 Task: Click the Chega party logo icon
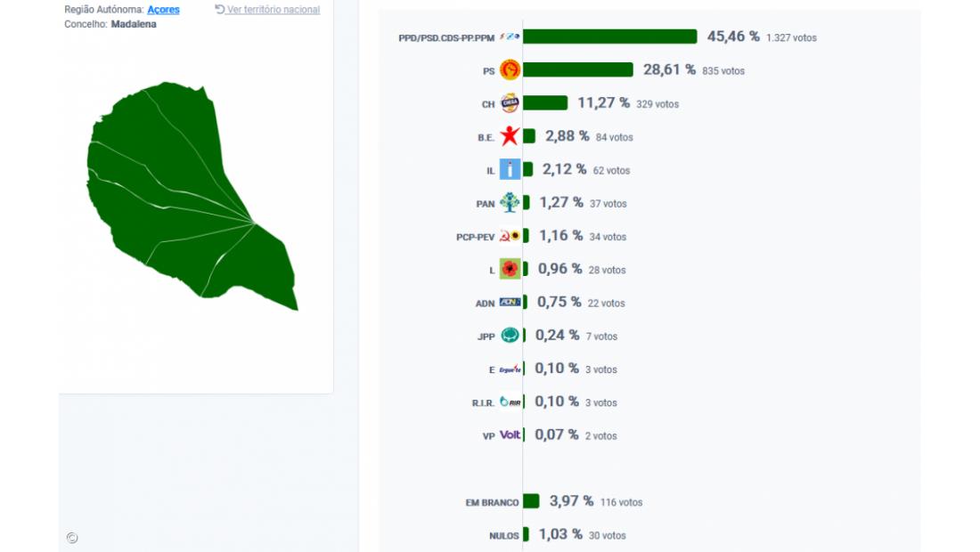(x=510, y=103)
